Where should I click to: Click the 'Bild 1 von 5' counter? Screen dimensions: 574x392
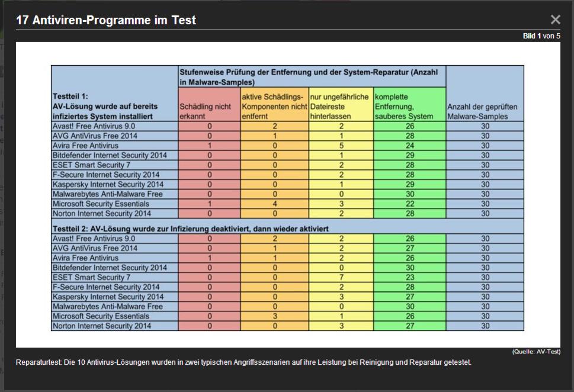click(x=541, y=36)
